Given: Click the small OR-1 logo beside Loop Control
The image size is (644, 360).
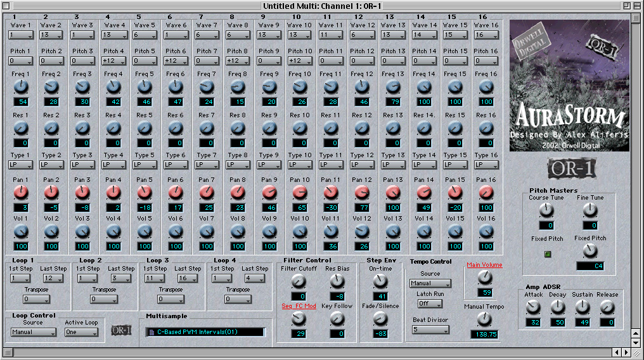Looking at the screenshot, I should [122, 330].
